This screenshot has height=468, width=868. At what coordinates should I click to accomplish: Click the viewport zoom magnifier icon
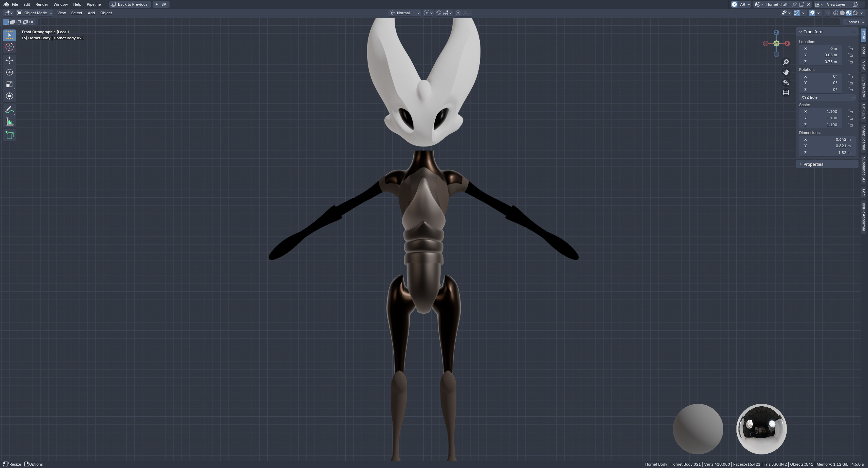(x=786, y=62)
